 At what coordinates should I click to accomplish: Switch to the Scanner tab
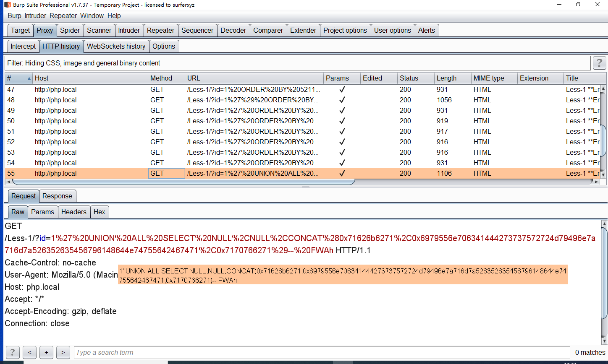click(99, 30)
